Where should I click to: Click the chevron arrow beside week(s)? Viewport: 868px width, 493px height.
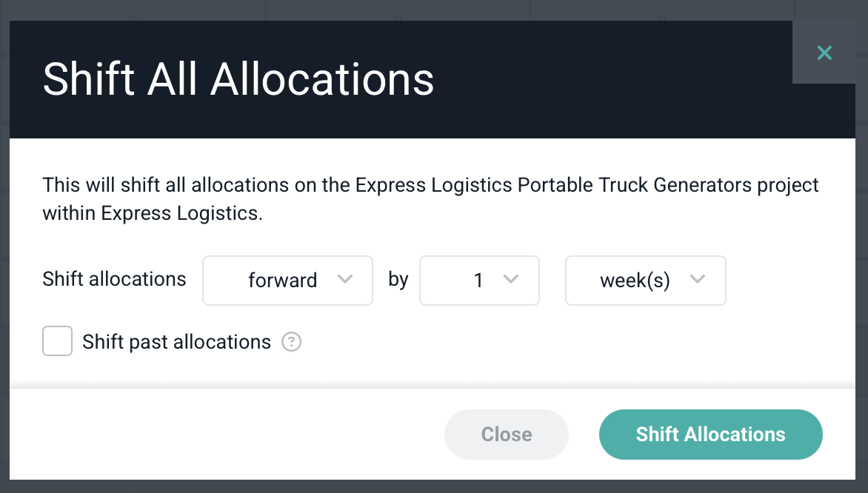click(x=697, y=280)
